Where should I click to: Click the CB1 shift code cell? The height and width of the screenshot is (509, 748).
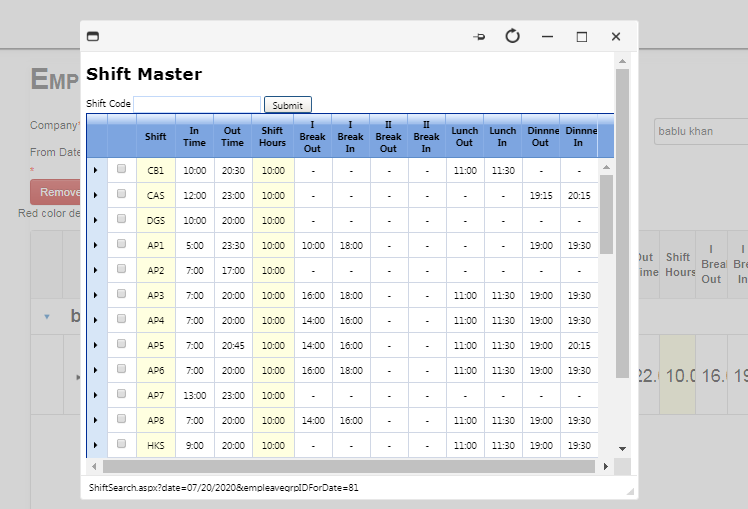click(x=156, y=170)
